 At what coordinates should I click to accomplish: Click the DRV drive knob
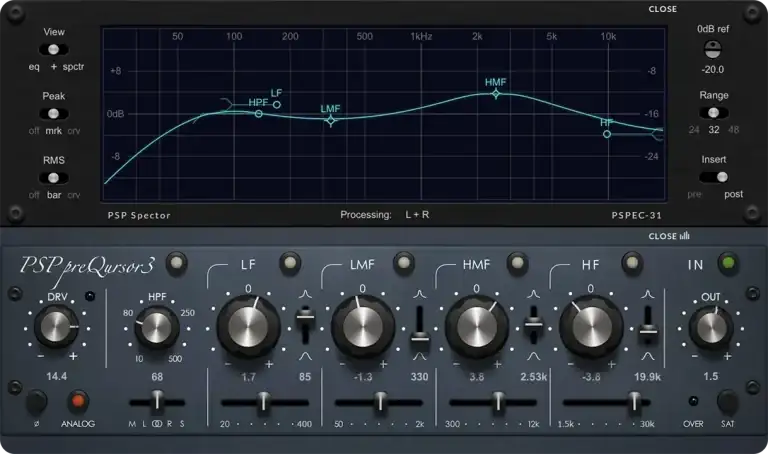56,326
